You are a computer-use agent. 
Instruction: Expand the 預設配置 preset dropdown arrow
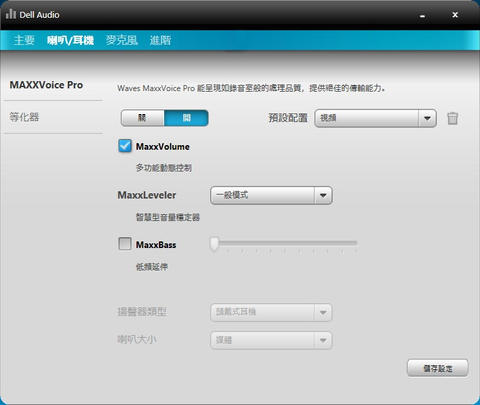[427, 118]
